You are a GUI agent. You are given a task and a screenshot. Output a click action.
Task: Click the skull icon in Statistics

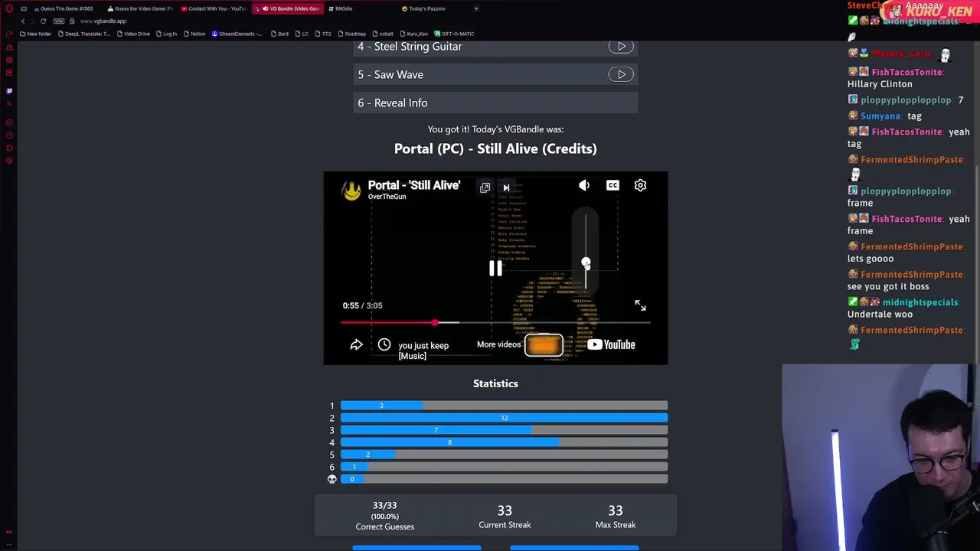[x=332, y=479]
